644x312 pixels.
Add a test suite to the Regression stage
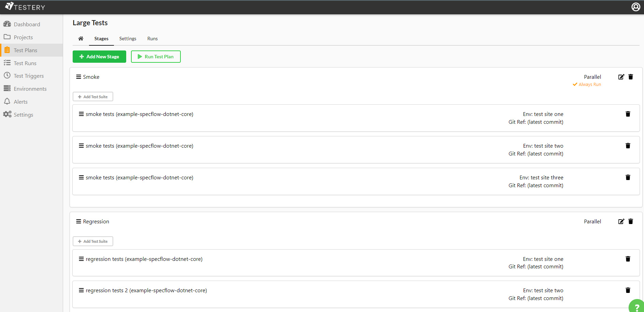(x=93, y=241)
